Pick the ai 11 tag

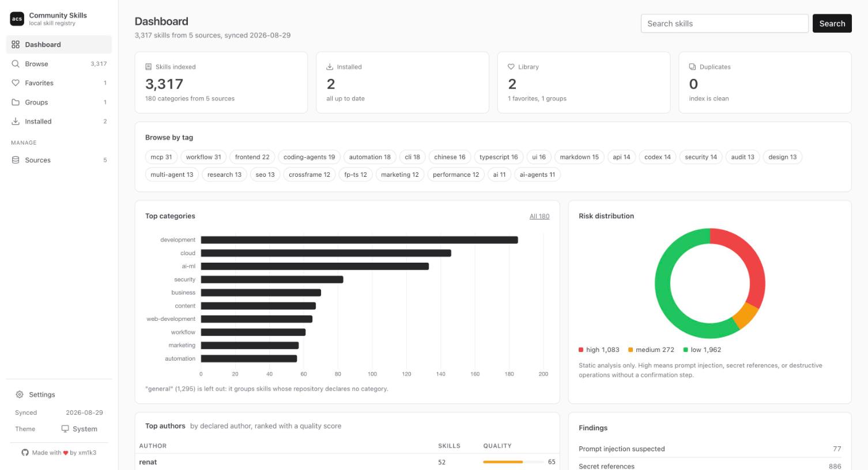[499, 175]
